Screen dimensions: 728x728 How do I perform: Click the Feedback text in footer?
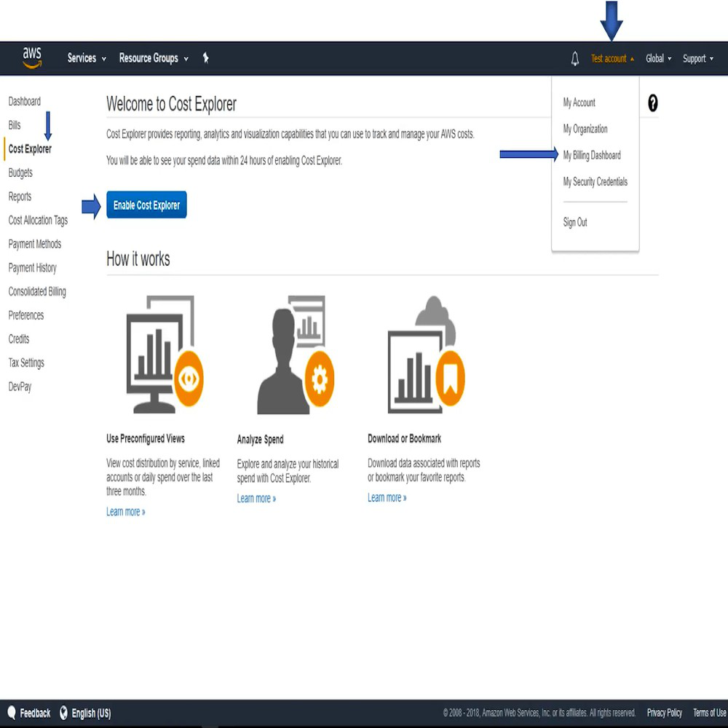tap(35, 713)
